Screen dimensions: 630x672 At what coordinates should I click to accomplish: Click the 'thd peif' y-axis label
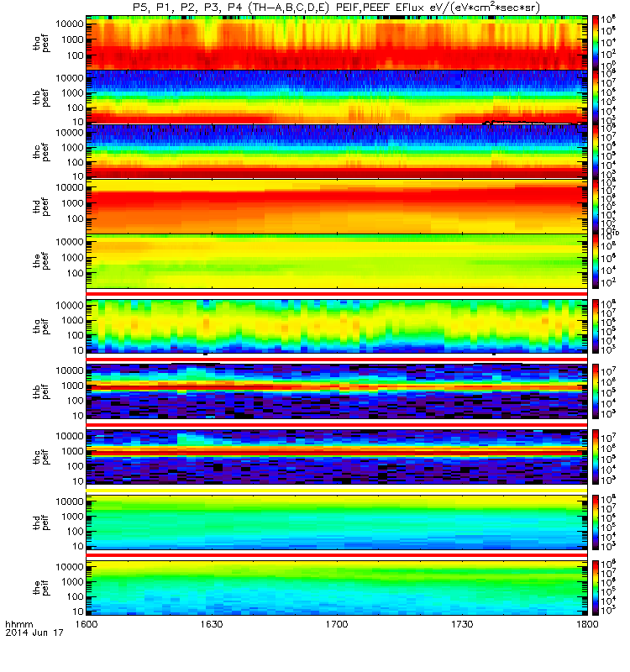[x=41, y=522]
